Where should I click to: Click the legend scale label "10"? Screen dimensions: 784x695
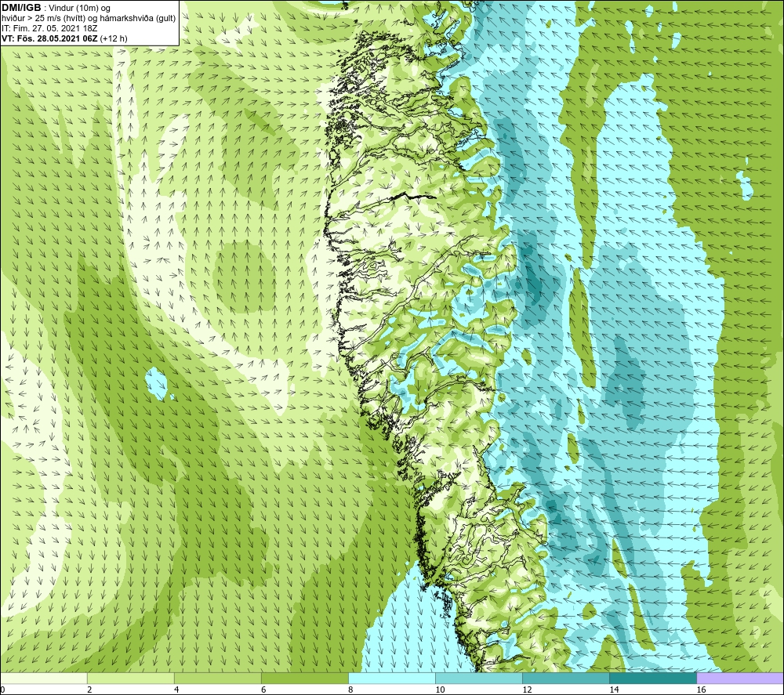(440, 690)
